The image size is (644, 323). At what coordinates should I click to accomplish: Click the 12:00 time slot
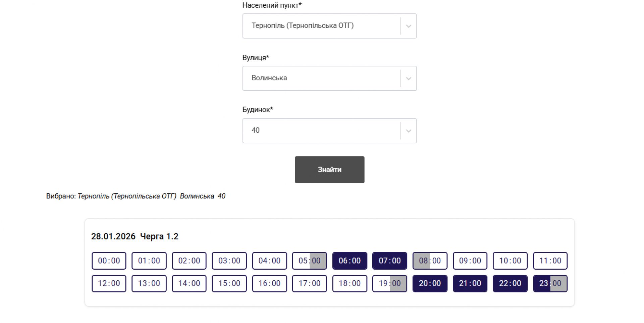tap(109, 284)
